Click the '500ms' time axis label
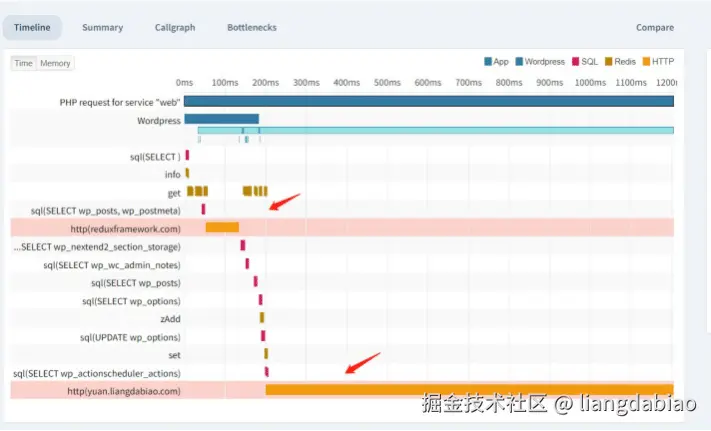The image size is (711, 431). point(387,82)
